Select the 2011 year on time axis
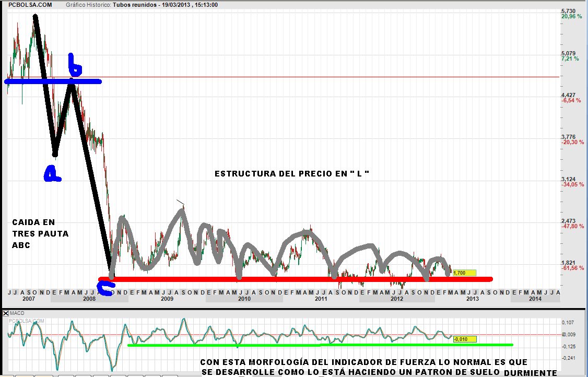The height and width of the screenshot is (377, 588). tap(321, 299)
